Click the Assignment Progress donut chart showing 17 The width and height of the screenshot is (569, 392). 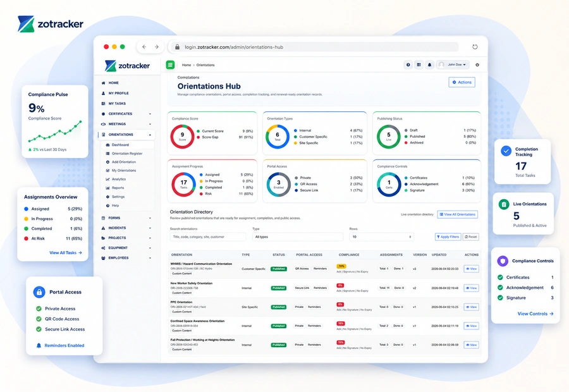click(183, 184)
